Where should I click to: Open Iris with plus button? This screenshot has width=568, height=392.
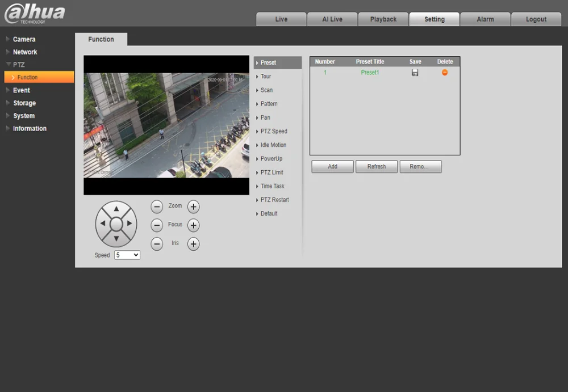point(194,244)
